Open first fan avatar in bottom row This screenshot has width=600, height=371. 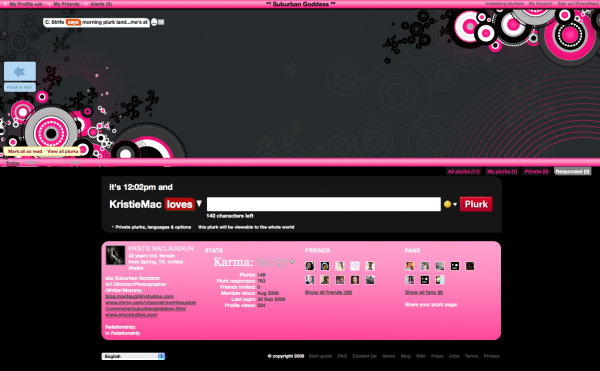409,280
